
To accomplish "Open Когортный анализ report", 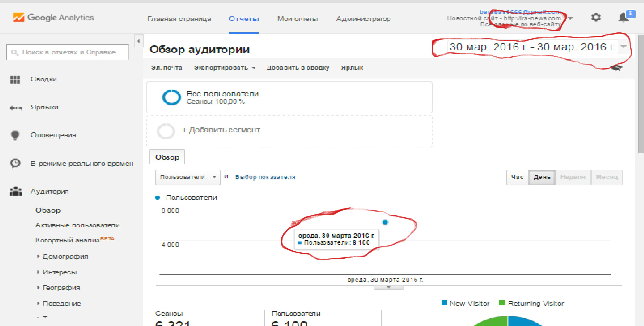I will (67, 240).
